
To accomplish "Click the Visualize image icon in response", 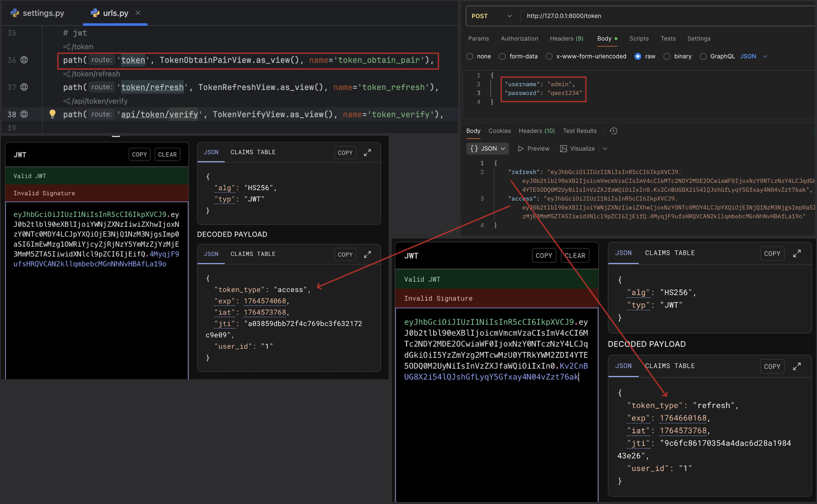I will coord(563,149).
